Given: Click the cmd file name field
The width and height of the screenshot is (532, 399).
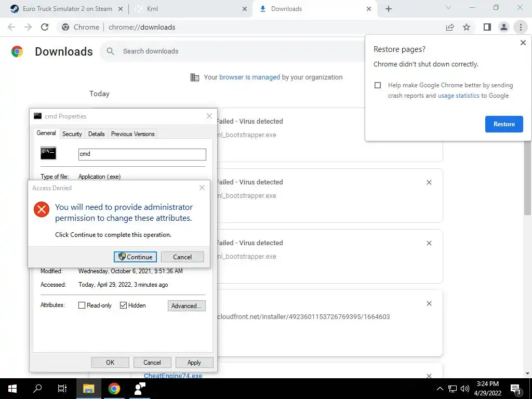Looking at the screenshot, I should pos(142,154).
